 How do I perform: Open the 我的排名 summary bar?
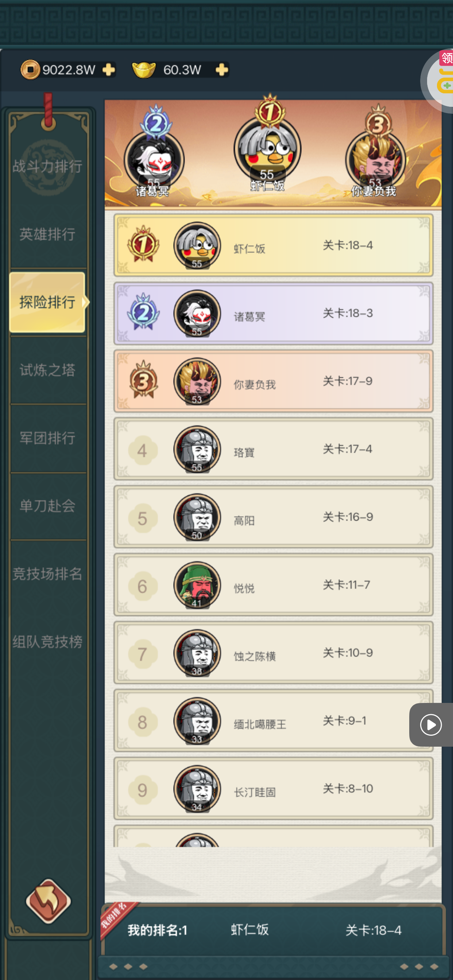point(272,930)
